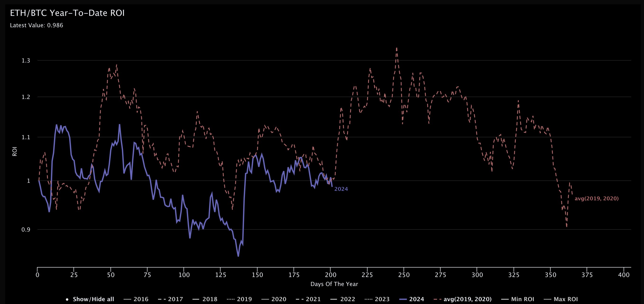Screen dimensions: 644x304
Task: Enable the 2017 dashed series in legend
Action: 175,299
